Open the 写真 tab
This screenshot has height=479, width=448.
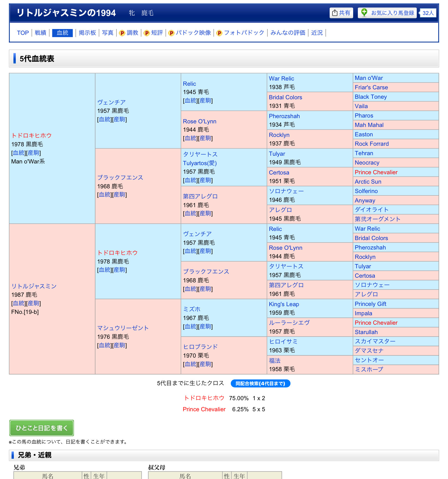pos(108,33)
